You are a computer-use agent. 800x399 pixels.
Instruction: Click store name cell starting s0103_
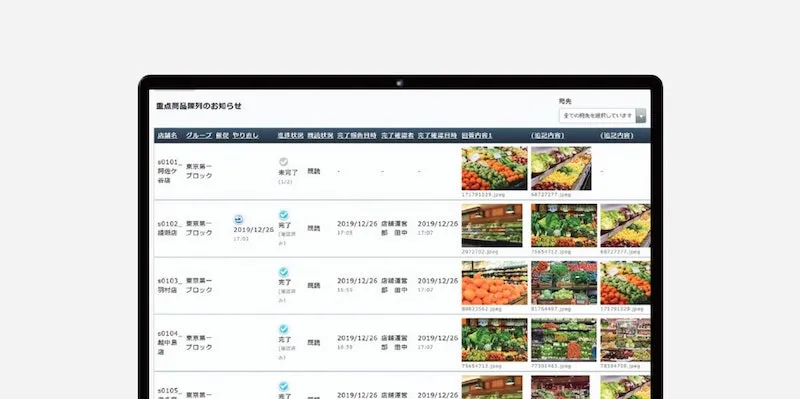(169, 285)
